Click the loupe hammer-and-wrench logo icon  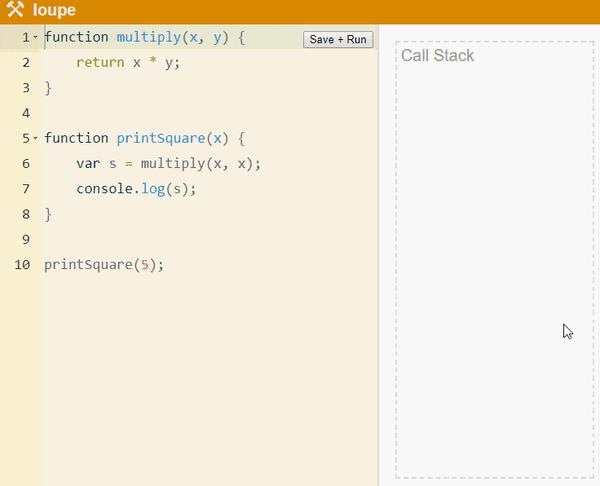pos(15,9)
